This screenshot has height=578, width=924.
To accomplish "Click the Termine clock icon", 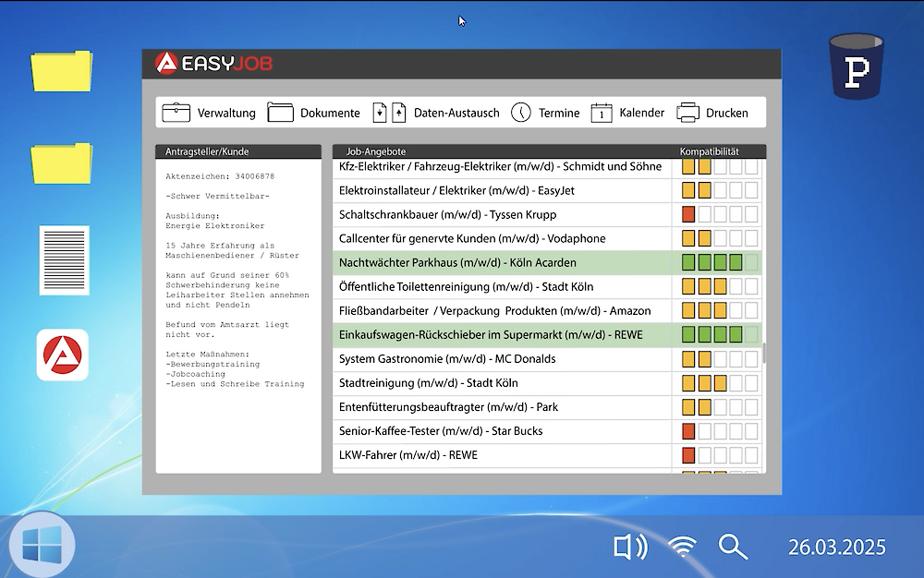I will click(x=521, y=113).
